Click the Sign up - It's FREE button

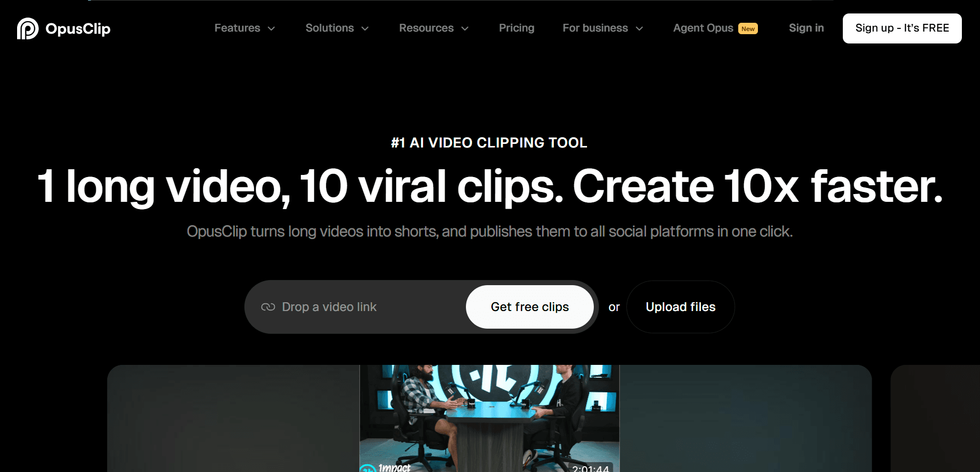point(902,28)
